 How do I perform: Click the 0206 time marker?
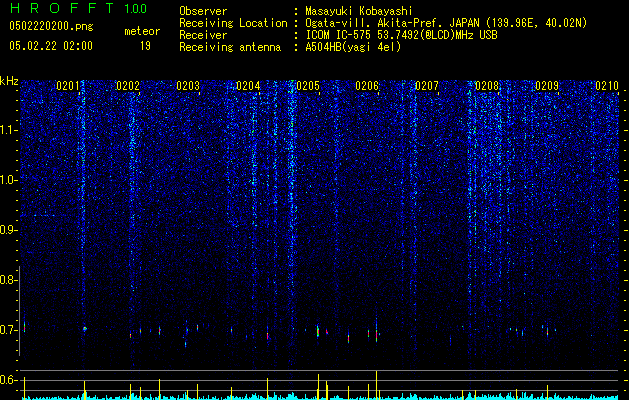tap(367, 86)
